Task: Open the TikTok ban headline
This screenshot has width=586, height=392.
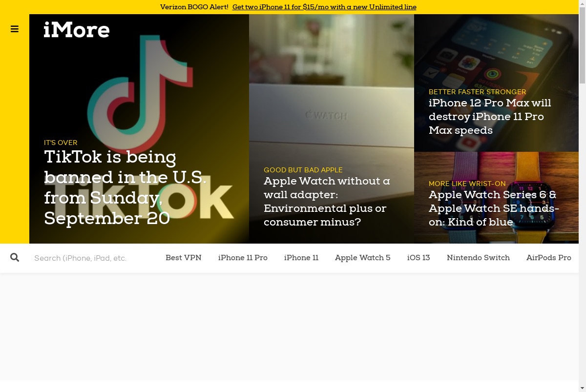Action: 126,187
